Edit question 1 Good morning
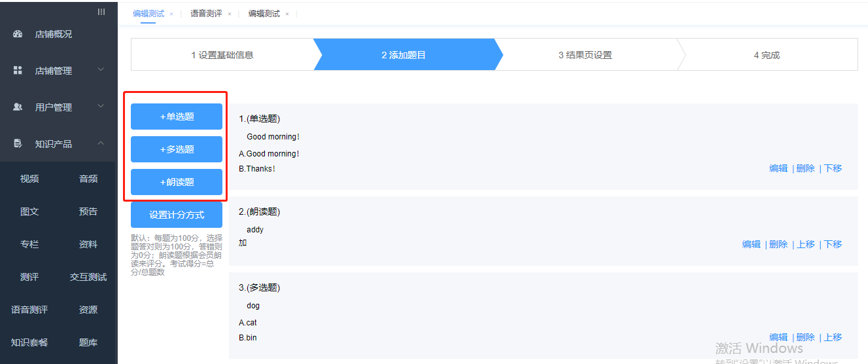 778,168
